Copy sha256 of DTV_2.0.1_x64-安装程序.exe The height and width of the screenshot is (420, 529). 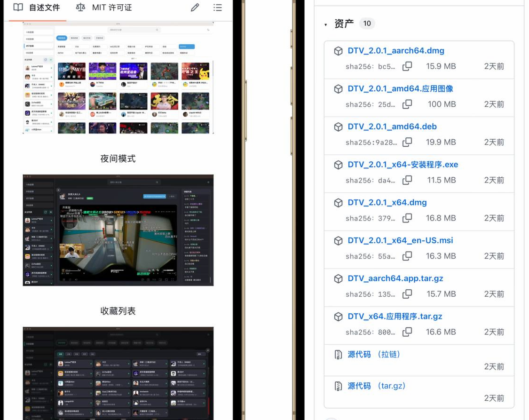tap(407, 180)
